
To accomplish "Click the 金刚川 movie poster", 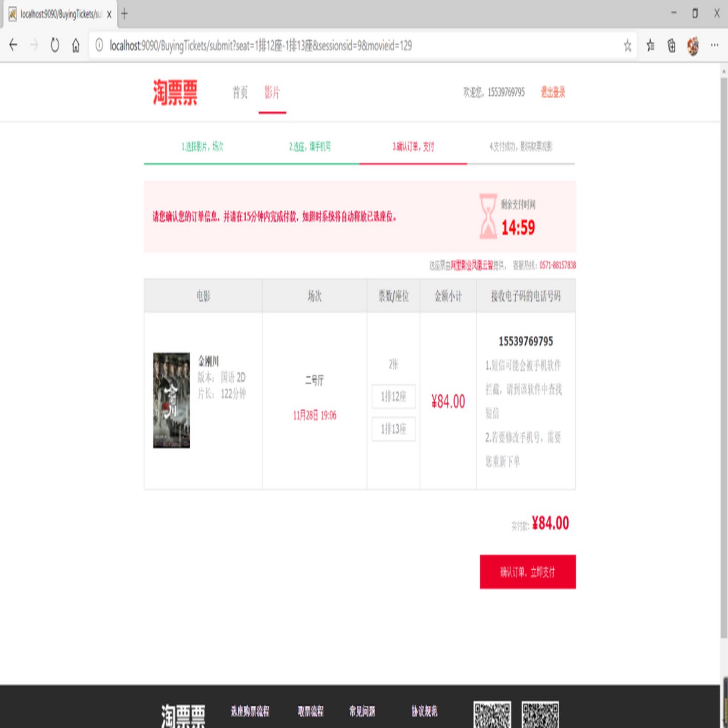I will [171, 399].
